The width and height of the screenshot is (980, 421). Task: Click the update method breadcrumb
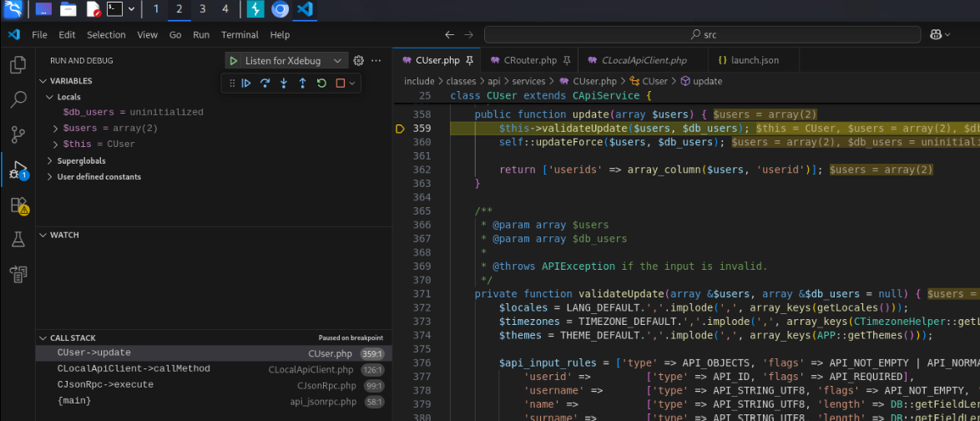700,81
